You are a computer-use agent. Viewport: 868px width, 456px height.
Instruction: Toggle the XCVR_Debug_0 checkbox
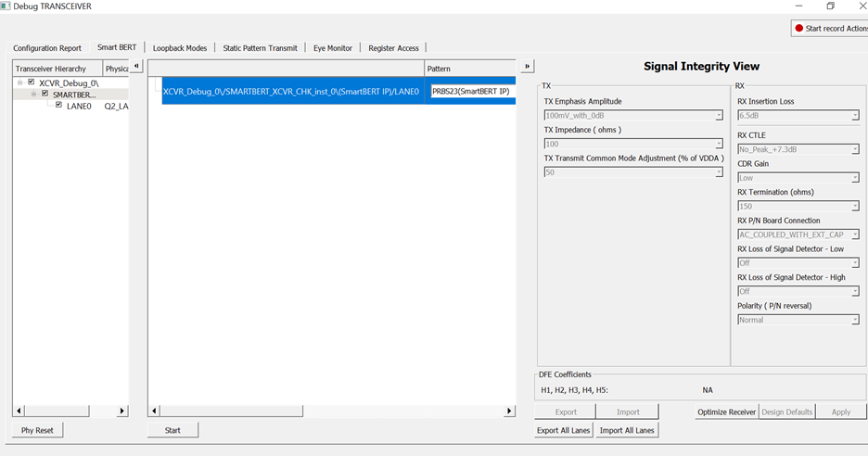32,82
